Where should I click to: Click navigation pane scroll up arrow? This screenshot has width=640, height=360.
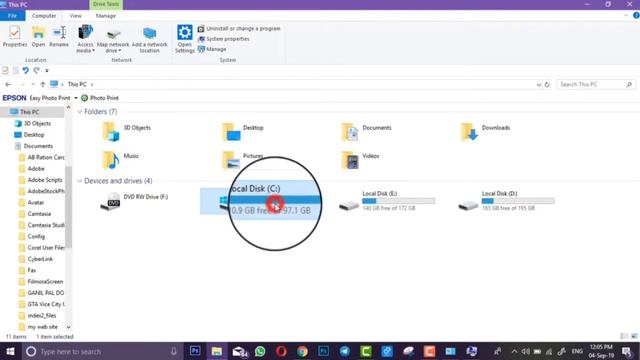point(68,107)
